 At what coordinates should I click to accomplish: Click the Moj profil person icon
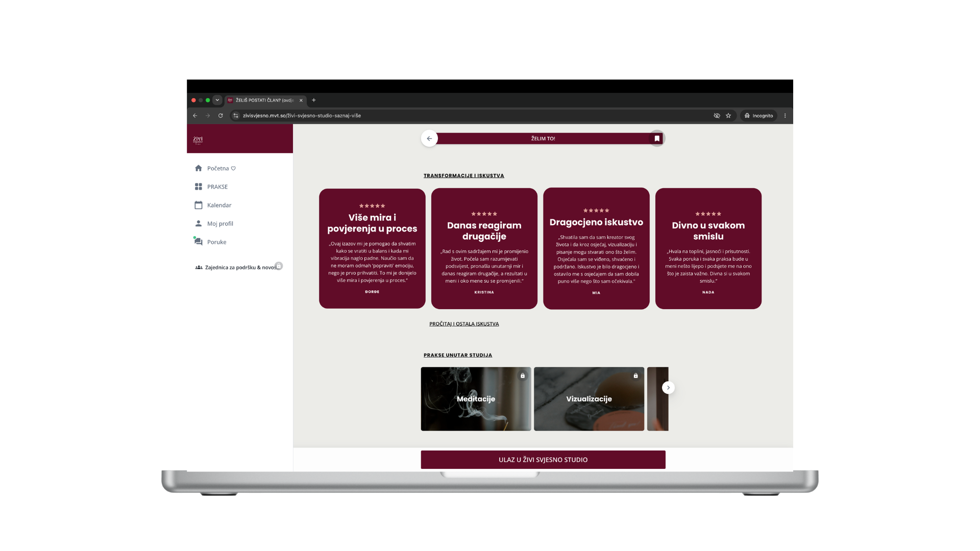(199, 223)
